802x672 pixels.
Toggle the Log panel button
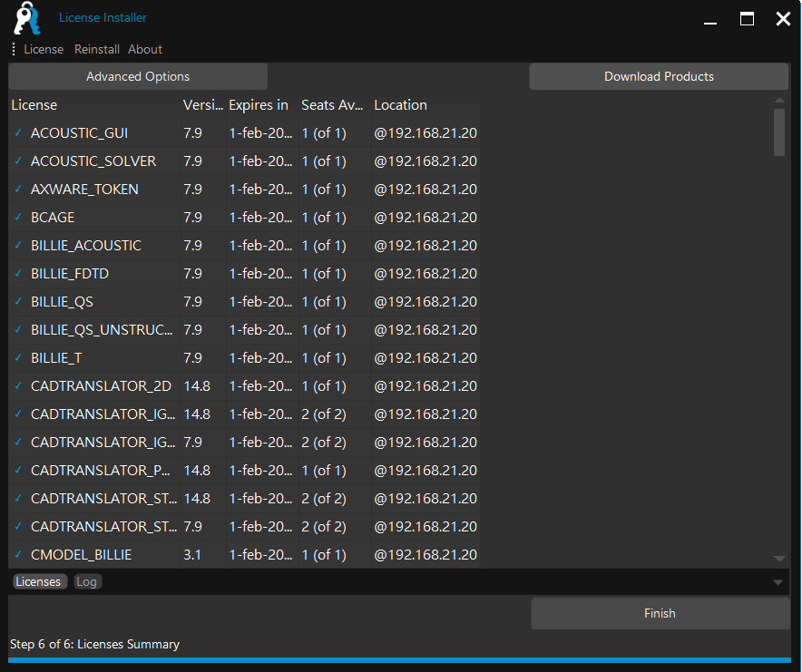[87, 582]
